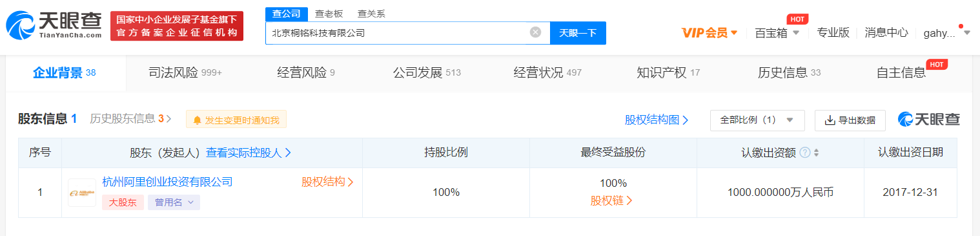Open the 全部比例 filter dropdown
Image resolution: width=980 pixels, height=236 pixels.
click(757, 120)
